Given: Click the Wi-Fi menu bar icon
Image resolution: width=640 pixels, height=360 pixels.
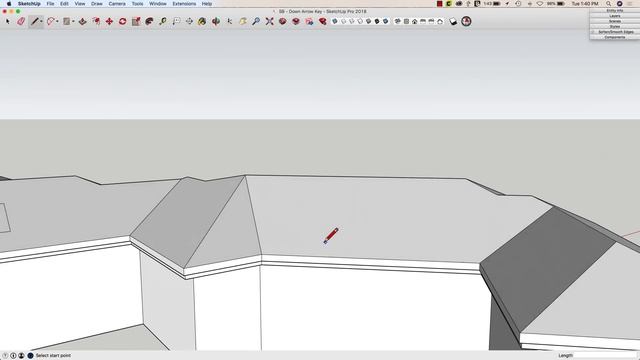Looking at the screenshot, I should tap(540, 4).
